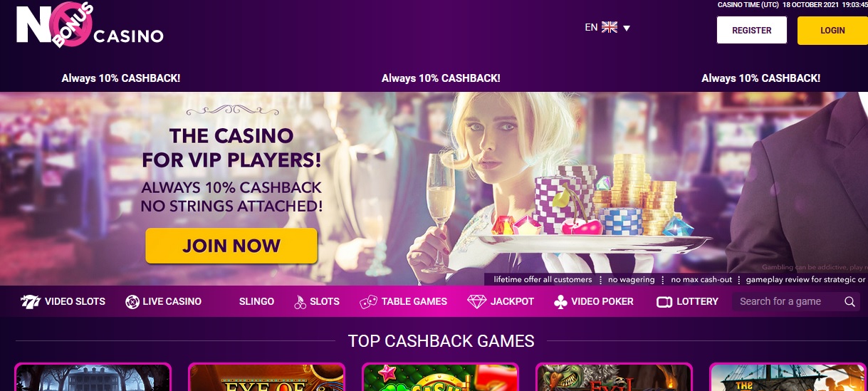Open the haunted house game thumbnail
This screenshot has height=391, width=868.
[x=93, y=377]
